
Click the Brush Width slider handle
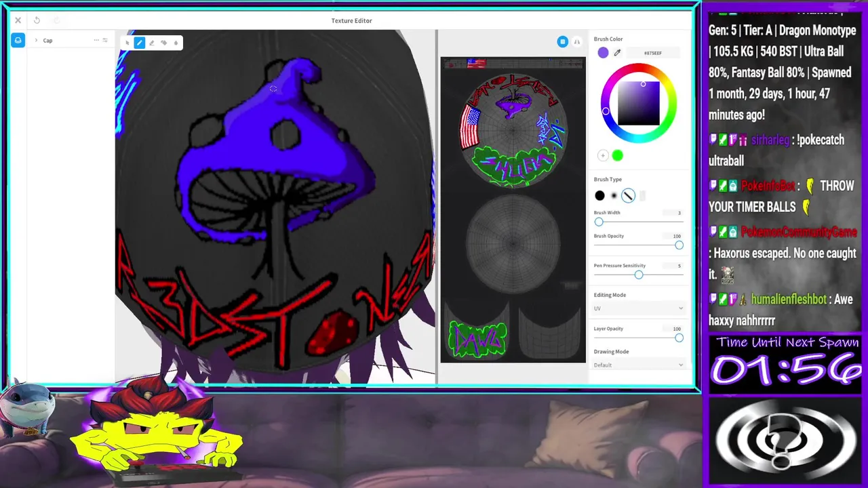(x=599, y=222)
